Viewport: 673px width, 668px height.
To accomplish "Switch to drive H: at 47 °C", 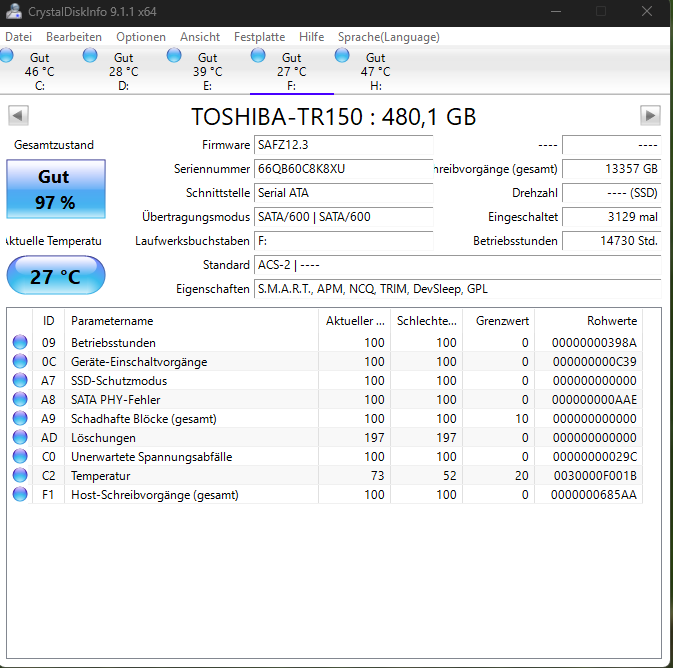I will click(376, 71).
